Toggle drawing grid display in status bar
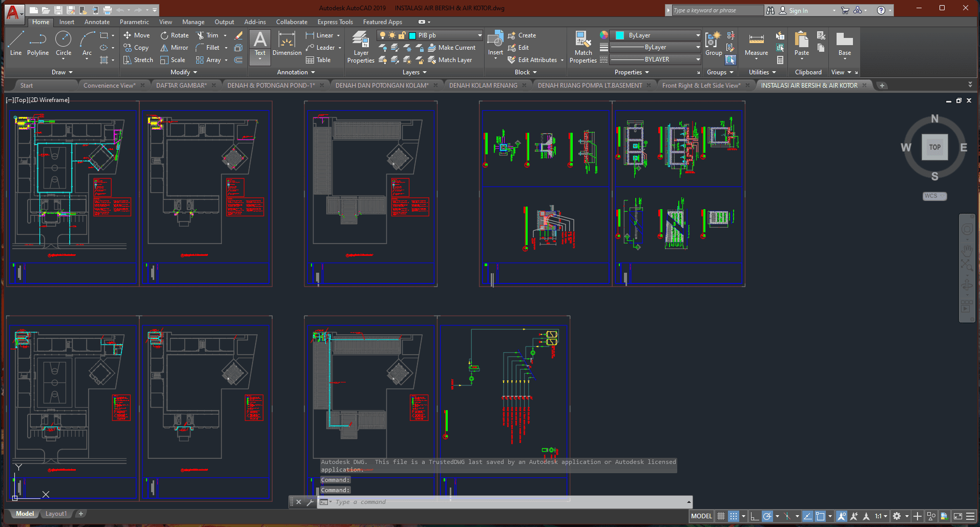 click(x=721, y=516)
